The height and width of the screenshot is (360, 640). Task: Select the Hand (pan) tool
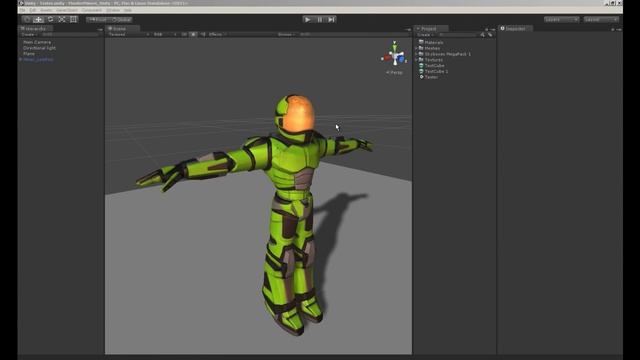pyautogui.click(x=27, y=19)
